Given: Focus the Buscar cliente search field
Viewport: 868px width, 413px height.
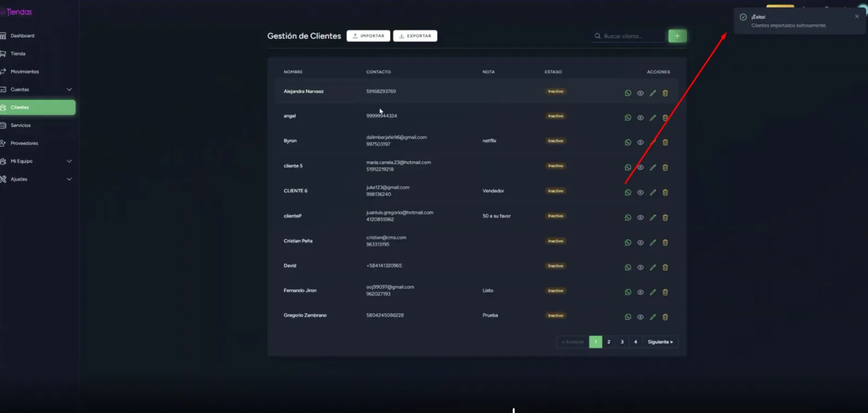Looking at the screenshot, I should click(x=628, y=36).
